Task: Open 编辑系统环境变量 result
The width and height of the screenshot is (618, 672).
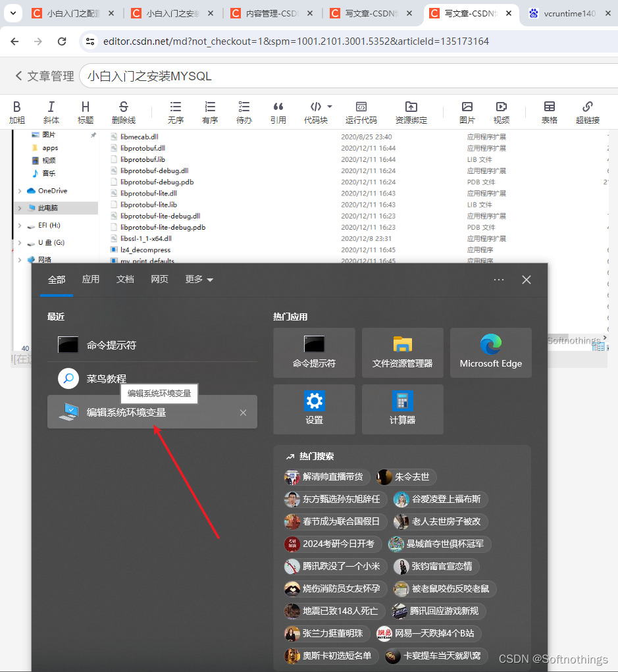Action: pyautogui.click(x=152, y=412)
